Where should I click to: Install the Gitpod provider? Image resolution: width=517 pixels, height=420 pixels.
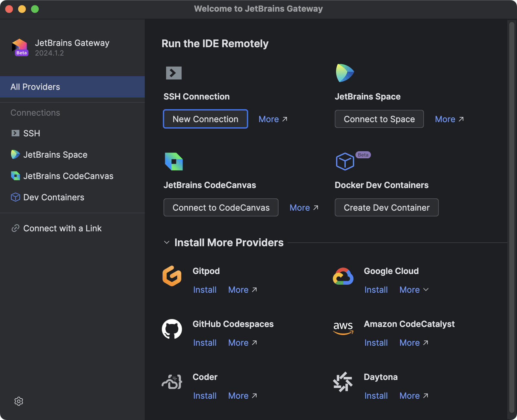(205, 290)
